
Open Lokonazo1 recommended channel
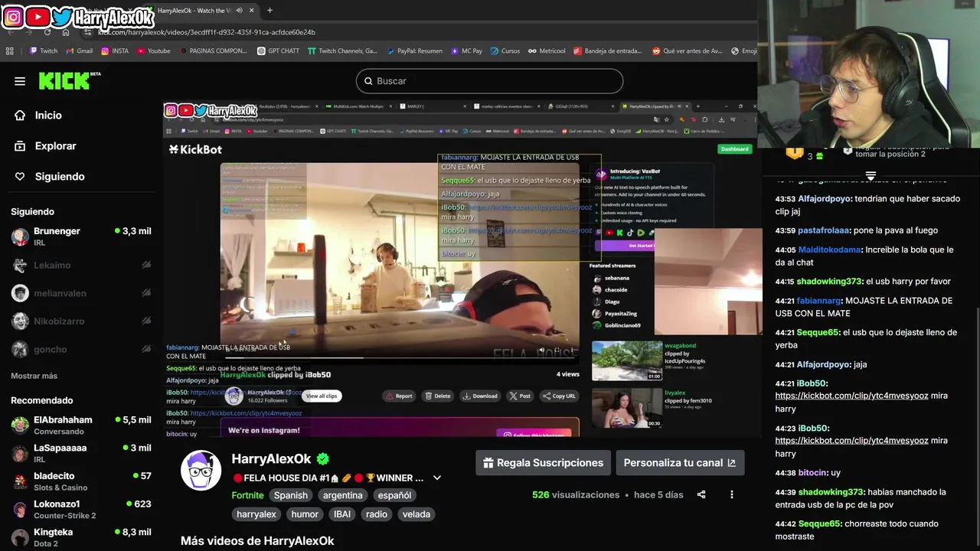80,510
